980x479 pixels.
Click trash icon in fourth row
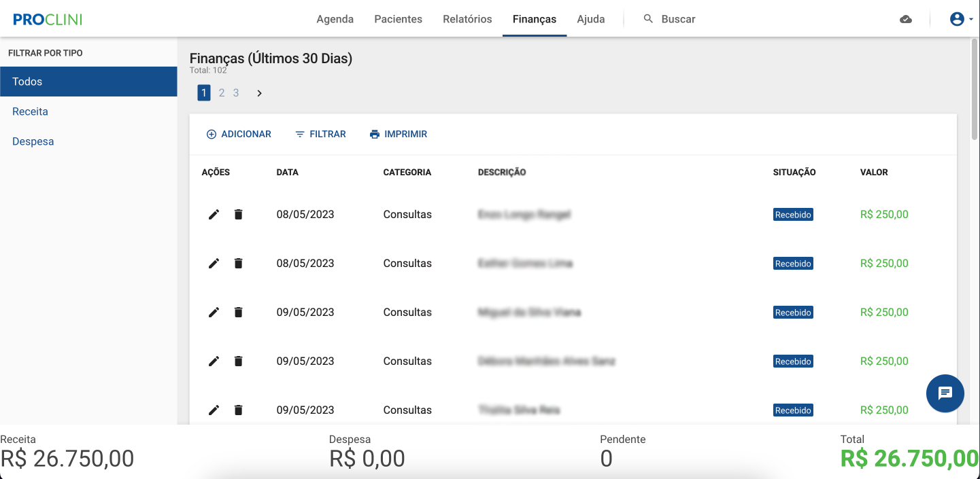[x=238, y=361]
